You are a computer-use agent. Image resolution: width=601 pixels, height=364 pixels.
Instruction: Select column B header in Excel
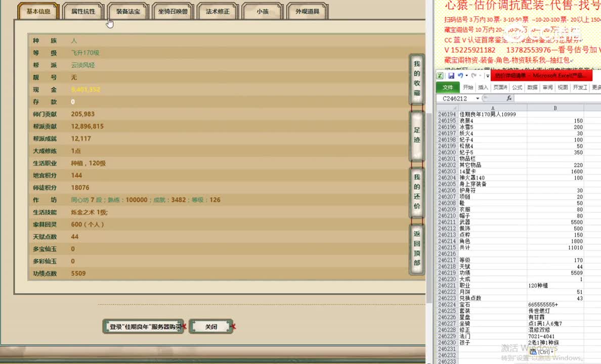[555, 108]
